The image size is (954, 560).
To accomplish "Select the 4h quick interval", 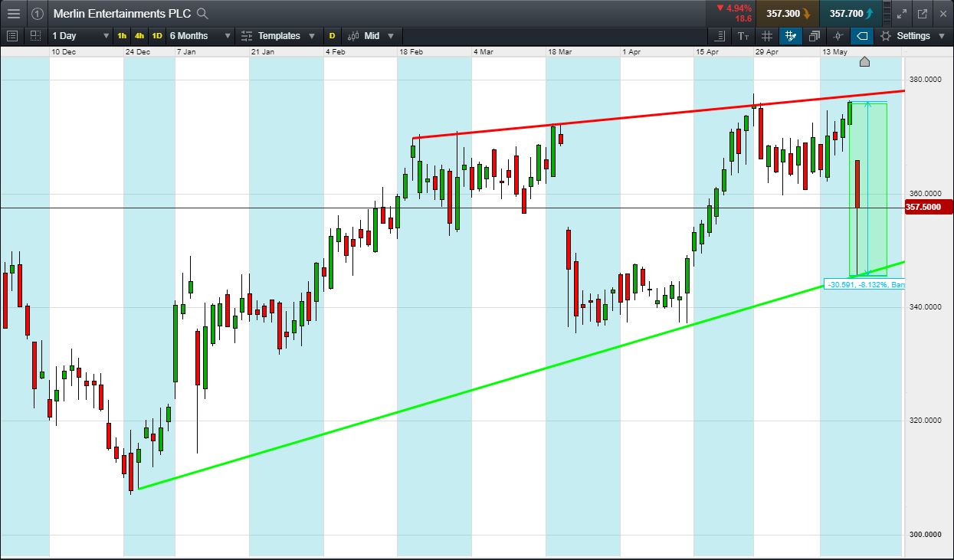I will (x=139, y=36).
